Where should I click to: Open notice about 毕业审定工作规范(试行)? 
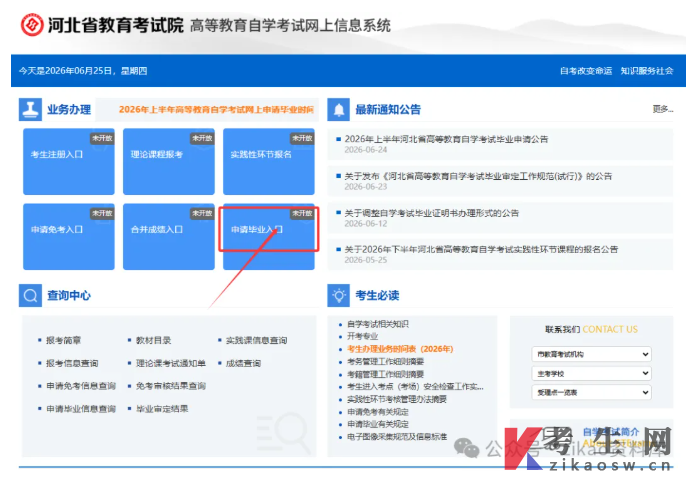click(478, 176)
